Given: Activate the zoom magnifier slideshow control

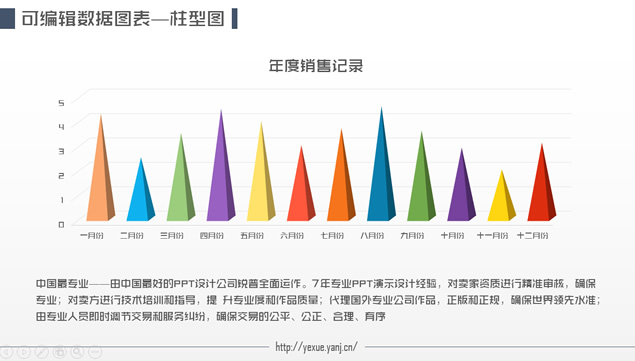Looking at the screenshot, I should coord(77,352).
